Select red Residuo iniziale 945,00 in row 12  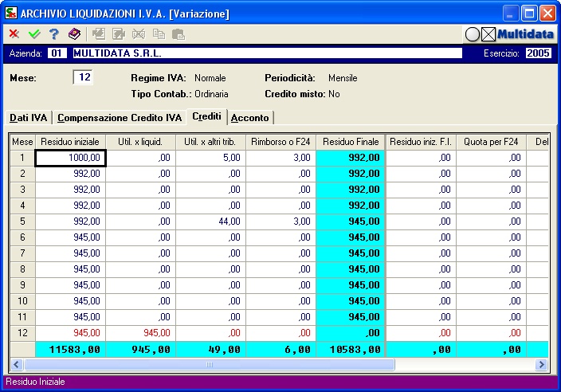pyautogui.click(x=70, y=333)
